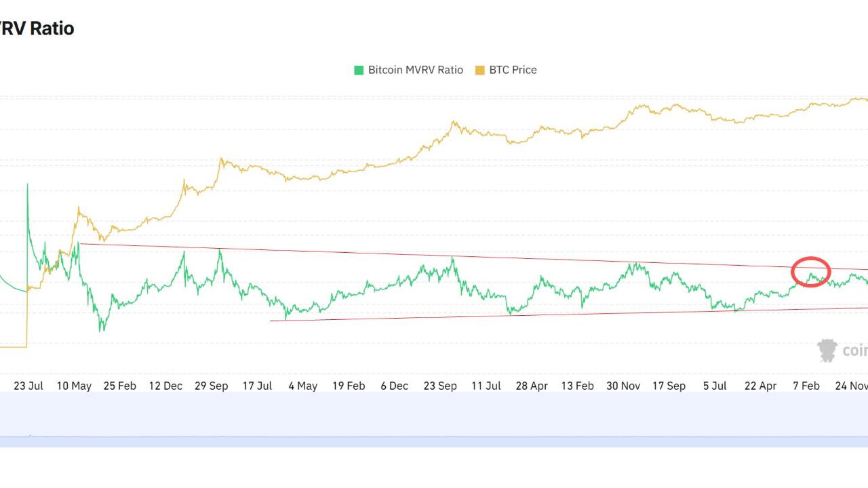Select the 6 Dec axis label
Image resolution: width=868 pixels, height=488 pixels.
pos(394,386)
